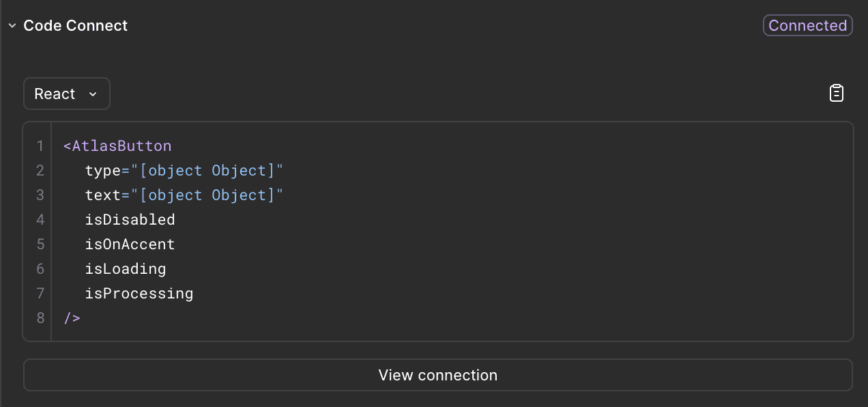Click the isProcessing prop on line 7
The height and width of the screenshot is (407, 868).
point(139,293)
